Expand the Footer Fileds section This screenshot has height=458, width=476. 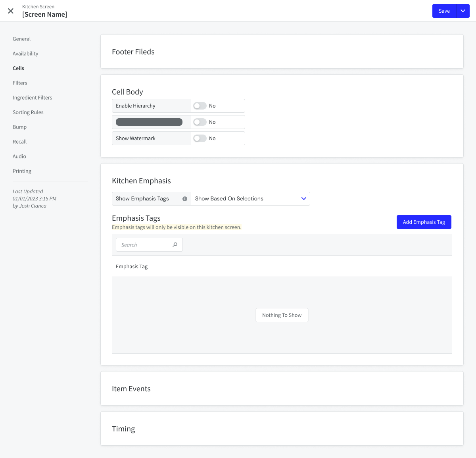pyautogui.click(x=133, y=52)
